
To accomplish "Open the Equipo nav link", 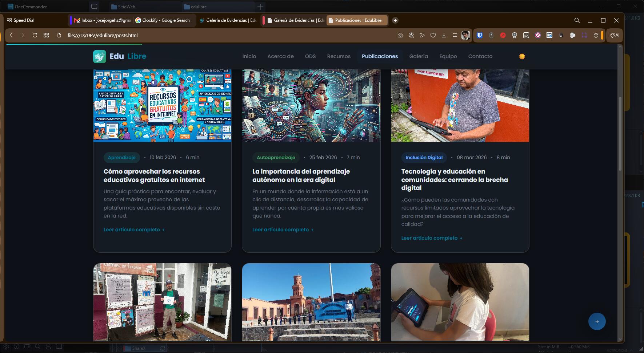I will click(x=448, y=56).
